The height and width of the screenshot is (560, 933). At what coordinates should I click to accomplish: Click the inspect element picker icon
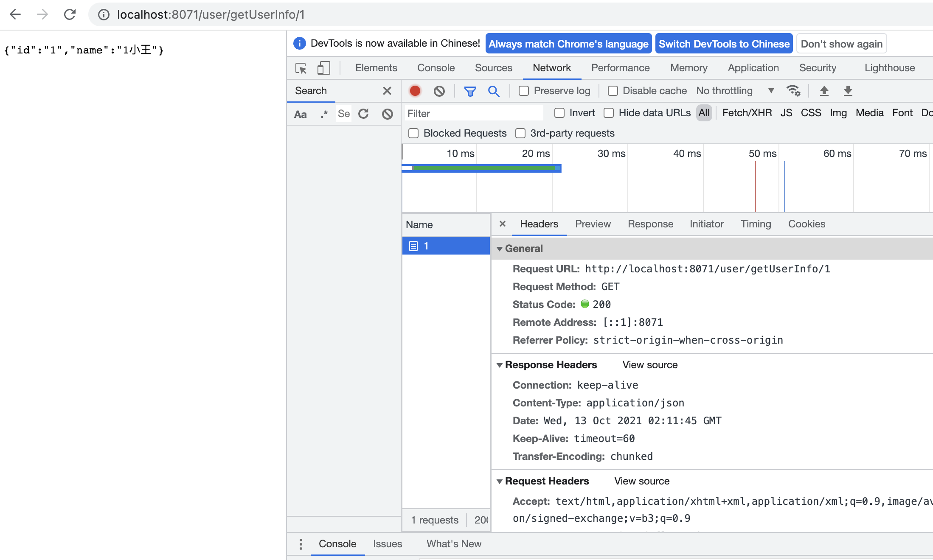point(301,68)
